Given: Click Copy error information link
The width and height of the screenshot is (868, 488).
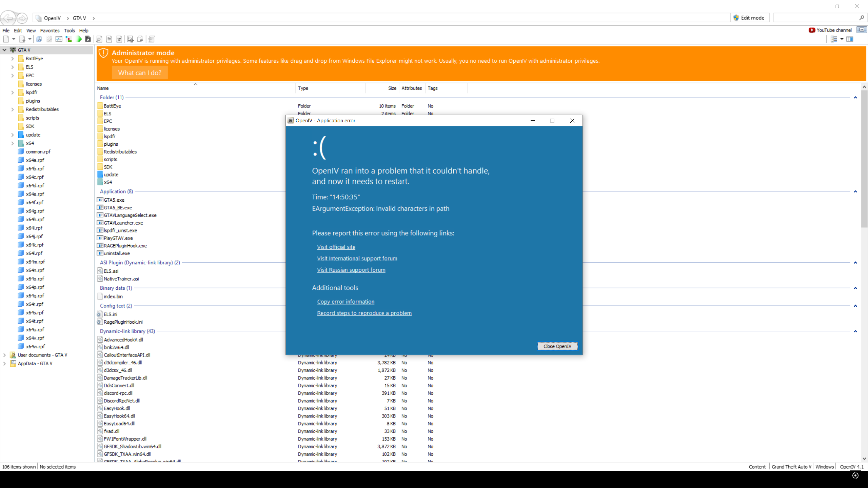Looking at the screenshot, I should point(346,302).
